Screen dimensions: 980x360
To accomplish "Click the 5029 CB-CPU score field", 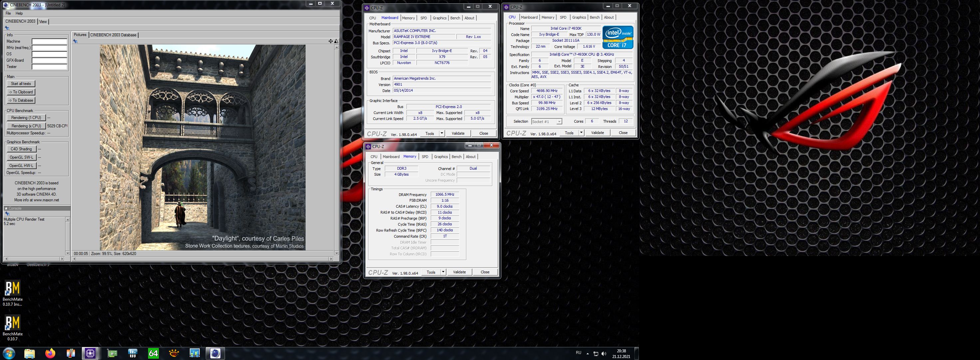I will (x=57, y=126).
